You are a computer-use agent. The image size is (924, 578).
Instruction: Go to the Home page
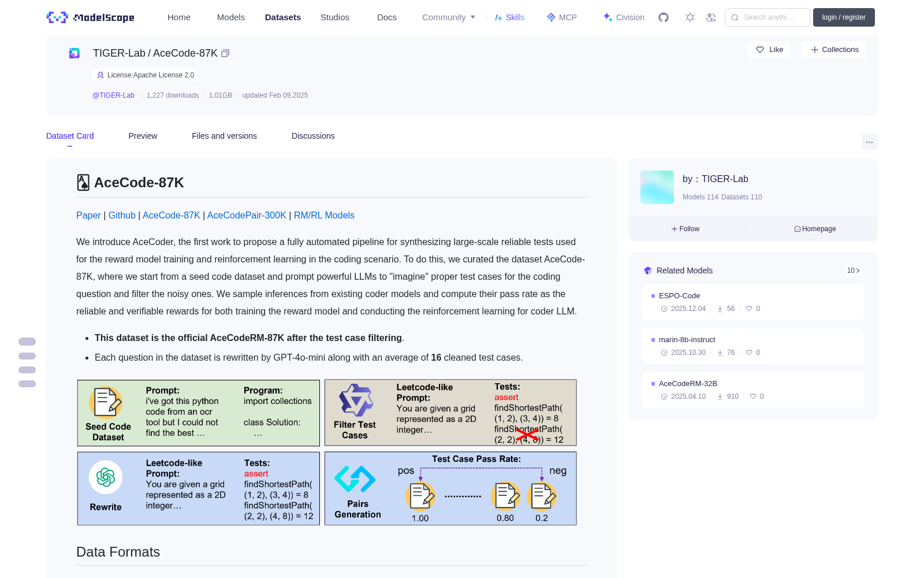[x=179, y=17]
